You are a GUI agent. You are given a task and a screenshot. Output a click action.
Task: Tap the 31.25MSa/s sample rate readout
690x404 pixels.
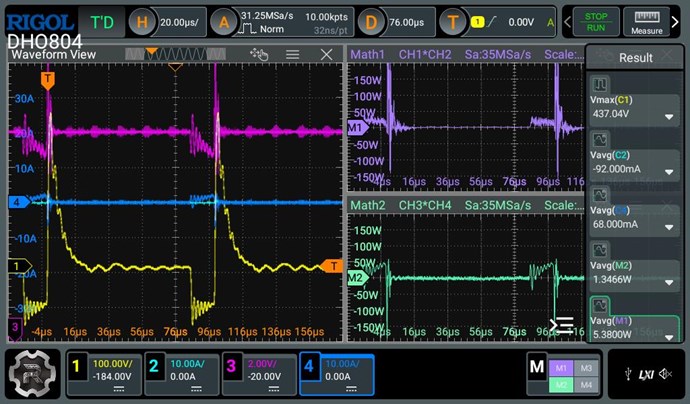coord(267,16)
